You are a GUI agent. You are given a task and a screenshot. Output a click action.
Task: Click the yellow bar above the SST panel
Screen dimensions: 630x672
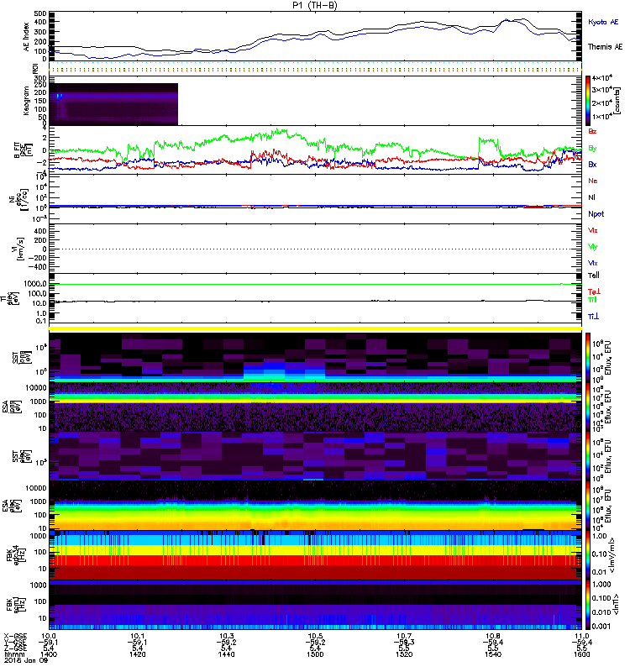(315, 328)
